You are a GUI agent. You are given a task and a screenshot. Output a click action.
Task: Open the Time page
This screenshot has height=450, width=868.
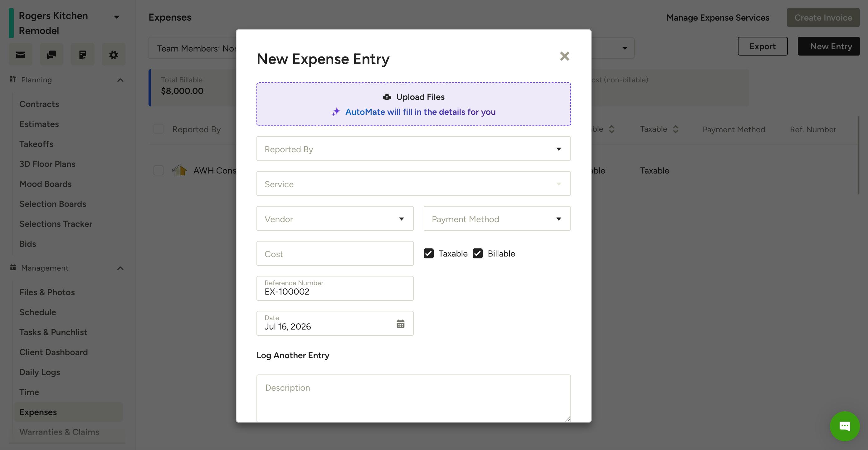(x=29, y=392)
